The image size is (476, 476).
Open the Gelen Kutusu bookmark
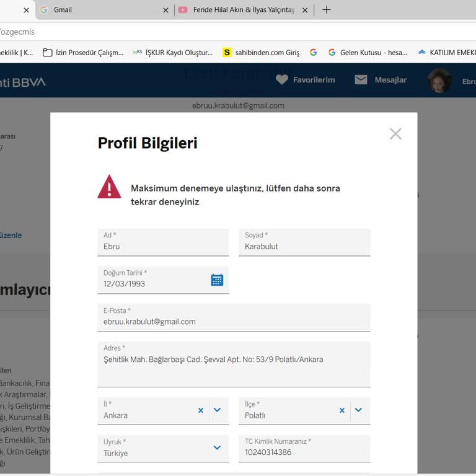368,53
